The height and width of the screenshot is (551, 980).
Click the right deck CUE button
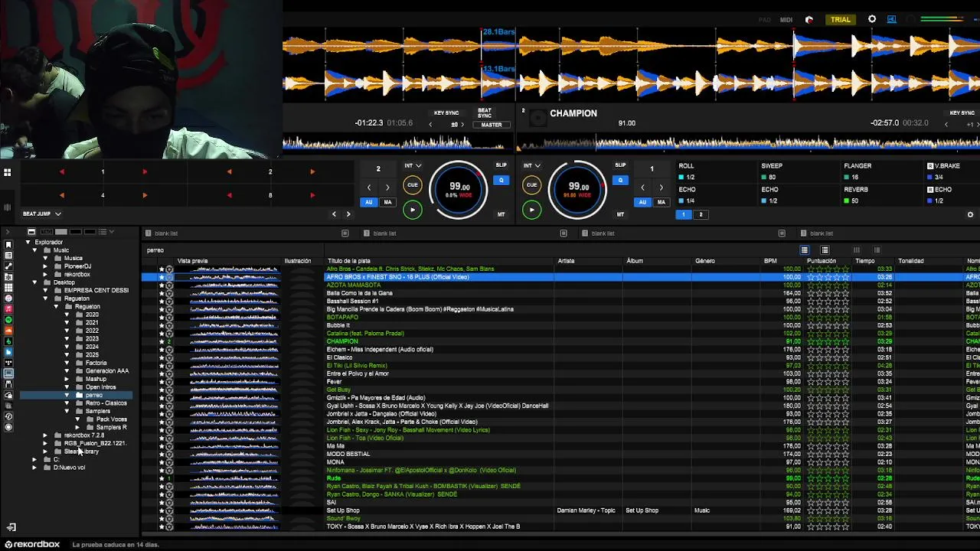(531, 184)
